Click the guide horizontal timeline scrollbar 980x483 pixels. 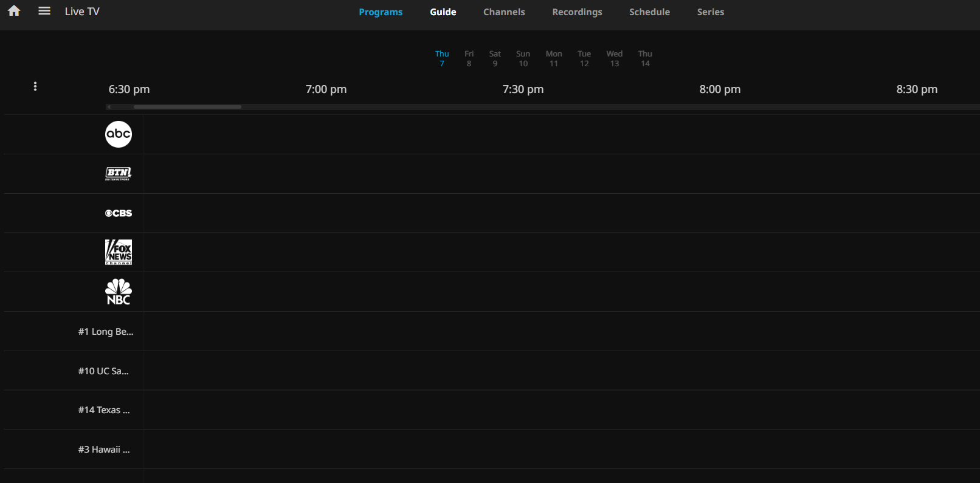[187, 107]
